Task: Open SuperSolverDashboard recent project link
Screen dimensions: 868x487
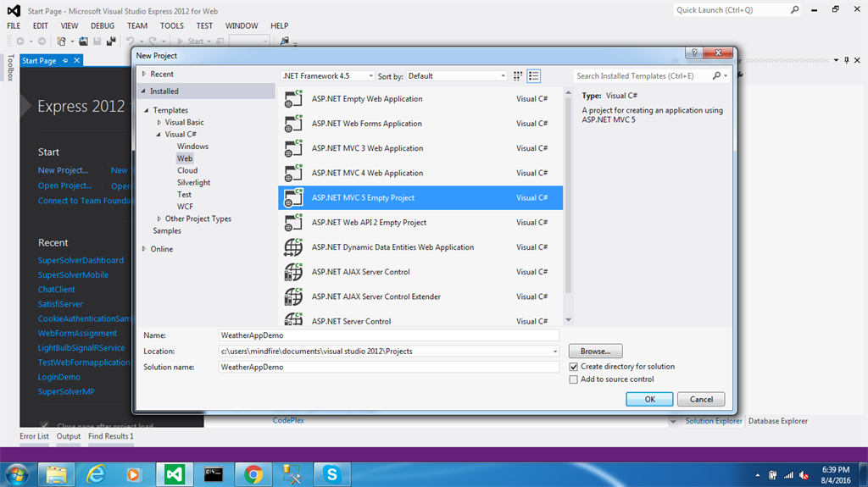Action: [x=81, y=260]
